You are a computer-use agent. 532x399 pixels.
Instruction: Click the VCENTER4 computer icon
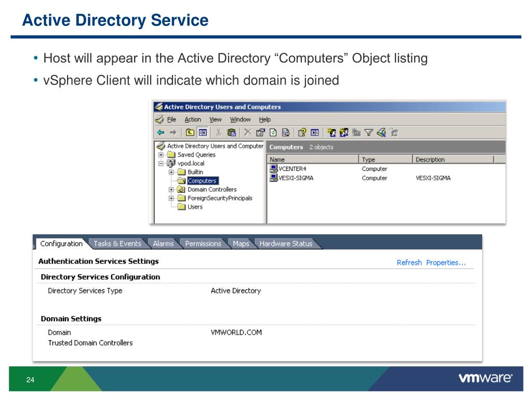pyautogui.click(x=273, y=169)
